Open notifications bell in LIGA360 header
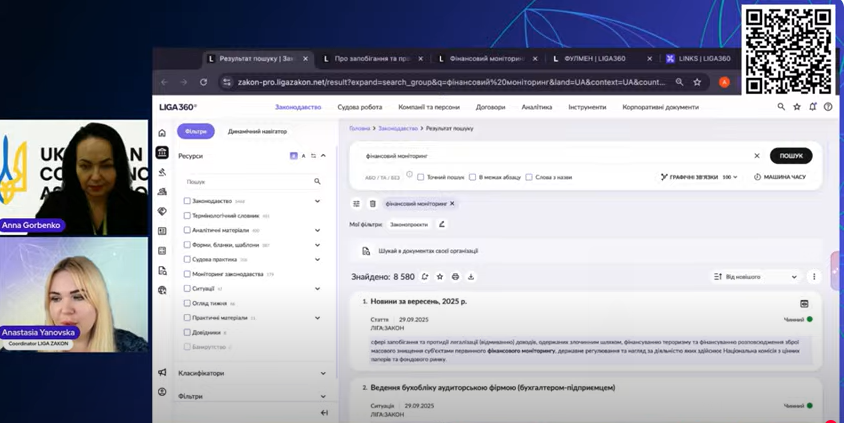 coord(812,107)
